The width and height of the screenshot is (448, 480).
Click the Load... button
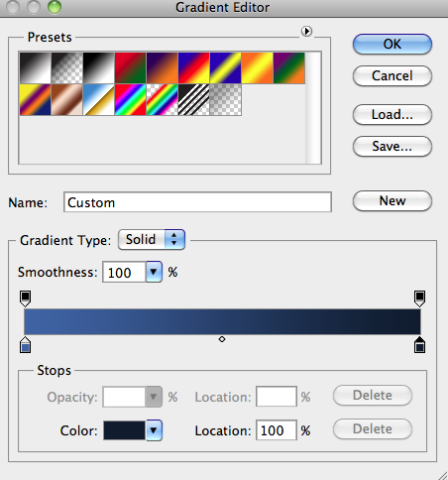392,115
